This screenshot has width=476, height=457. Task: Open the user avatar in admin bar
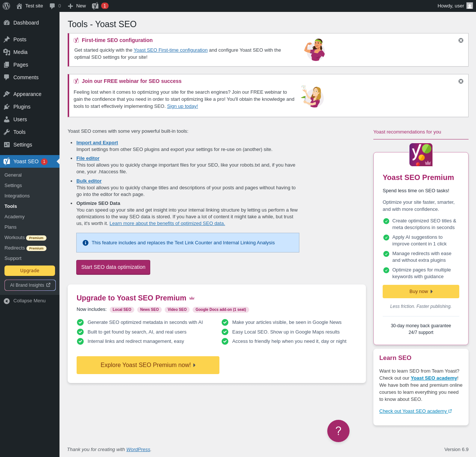(470, 6)
